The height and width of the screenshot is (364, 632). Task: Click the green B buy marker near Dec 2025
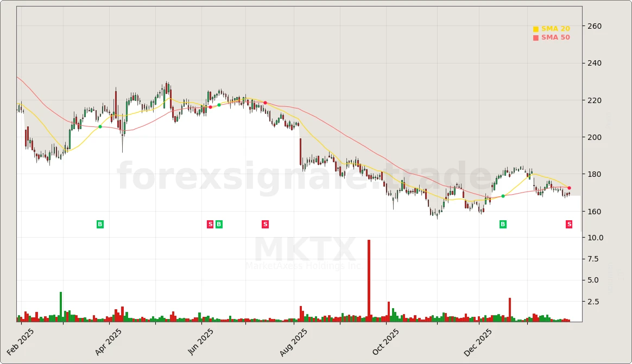[x=502, y=223]
